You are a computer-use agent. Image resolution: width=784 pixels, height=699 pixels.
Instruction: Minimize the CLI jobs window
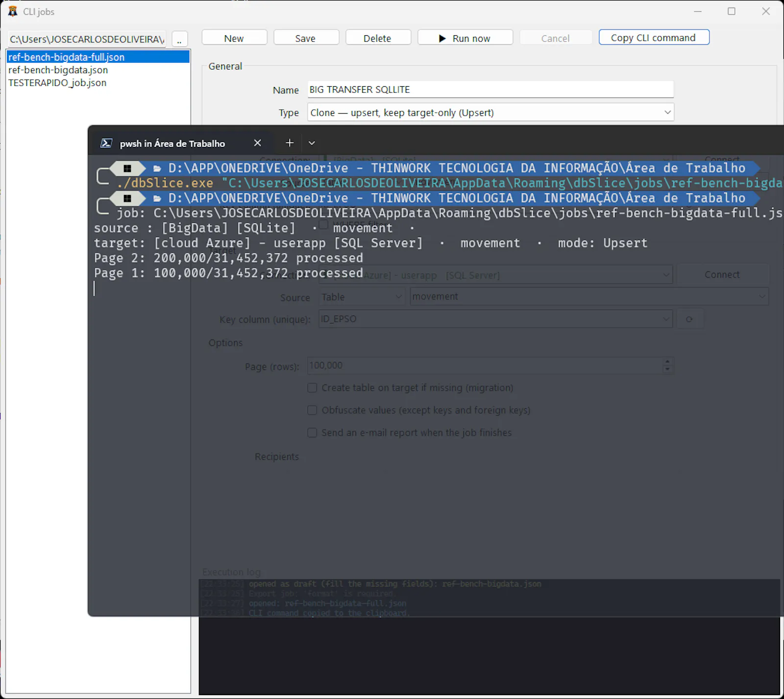tap(698, 11)
